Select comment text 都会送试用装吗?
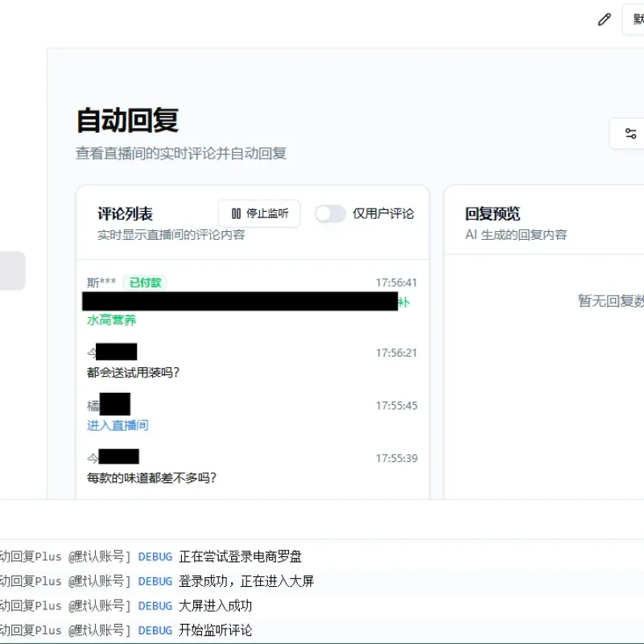The image size is (644, 644). (133, 373)
